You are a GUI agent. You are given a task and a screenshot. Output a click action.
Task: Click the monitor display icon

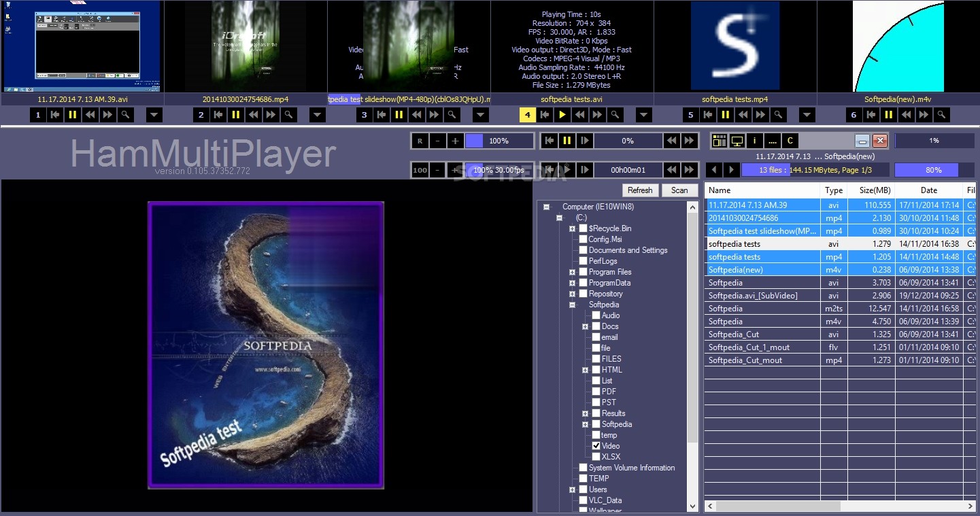point(737,141)
